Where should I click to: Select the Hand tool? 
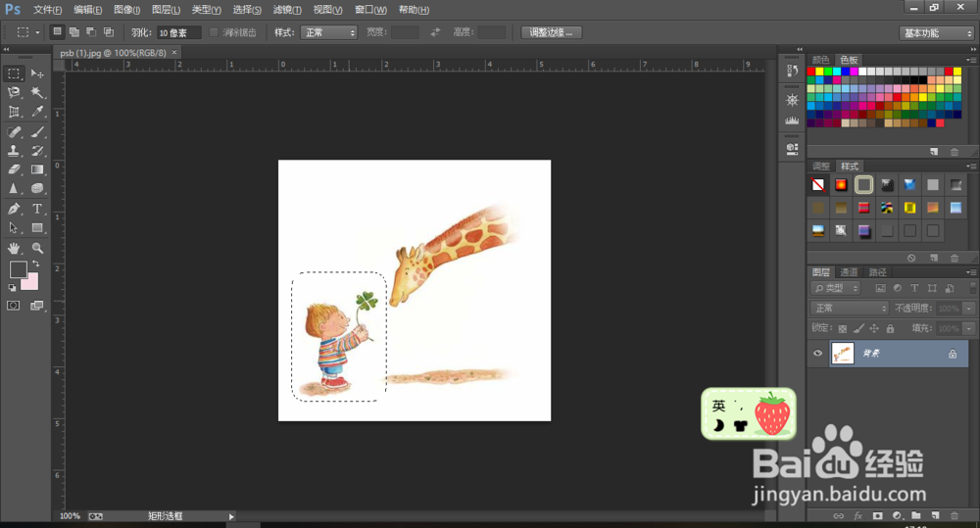(x=14, y=248)
